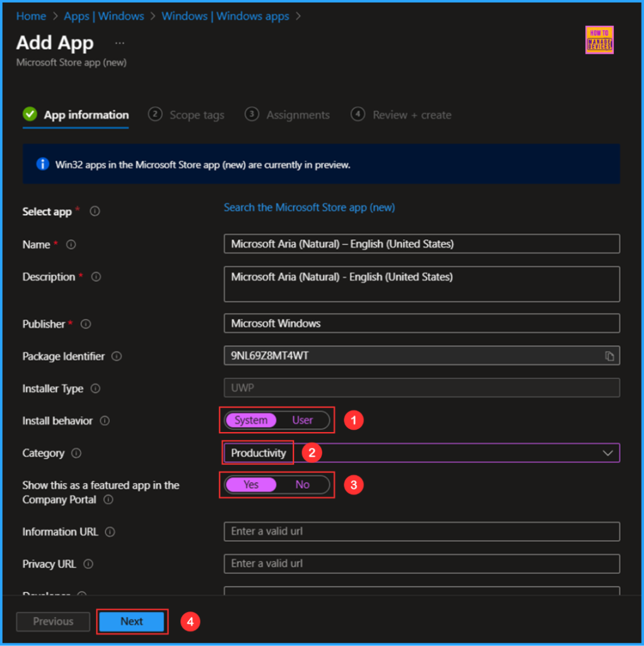
Task: Select Yes for featured app option
Action: click(251, 484)
